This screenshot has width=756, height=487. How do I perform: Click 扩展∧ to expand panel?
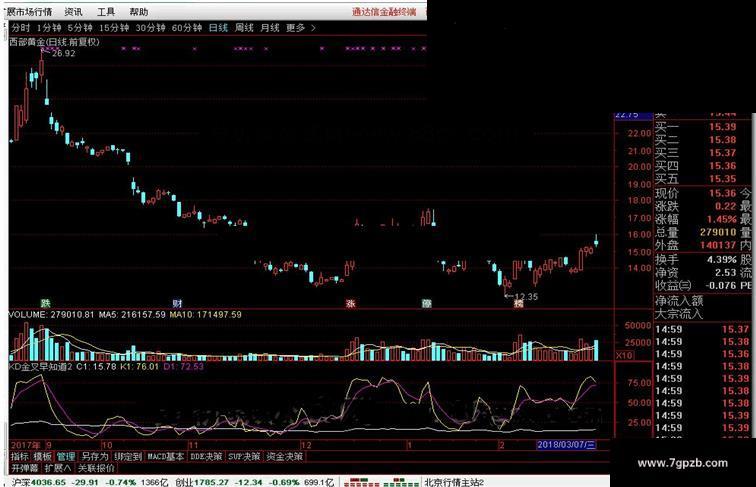point(58,468)
